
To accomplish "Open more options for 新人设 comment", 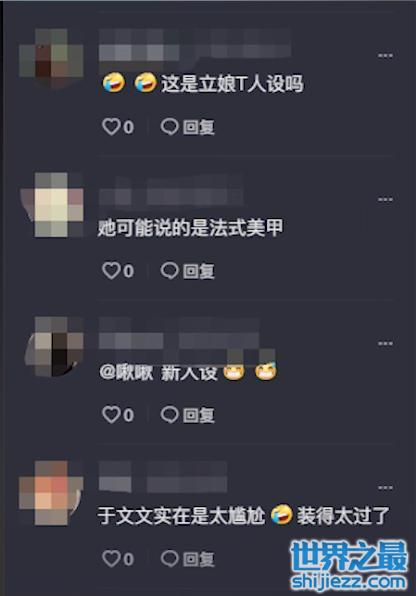I will point(385,344).
